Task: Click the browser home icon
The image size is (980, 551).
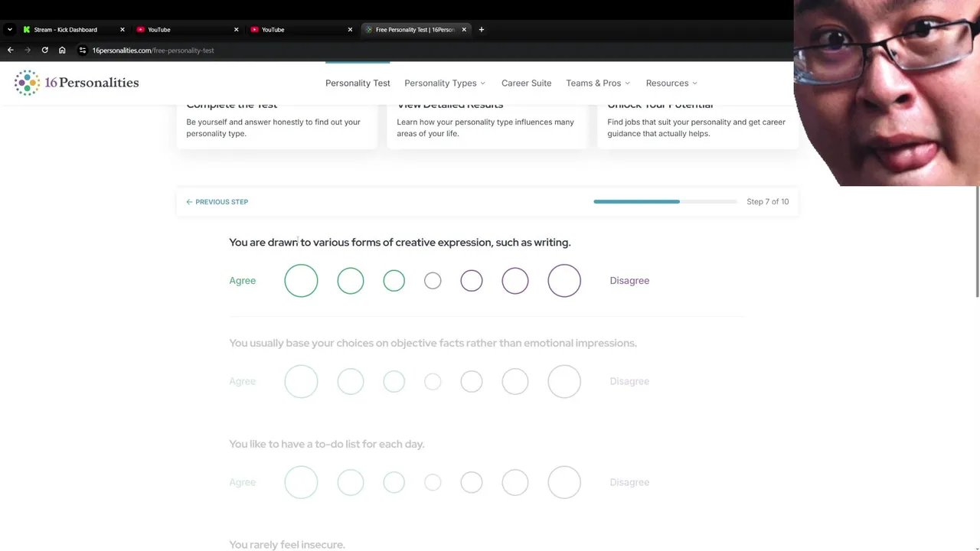Action: 62,51
